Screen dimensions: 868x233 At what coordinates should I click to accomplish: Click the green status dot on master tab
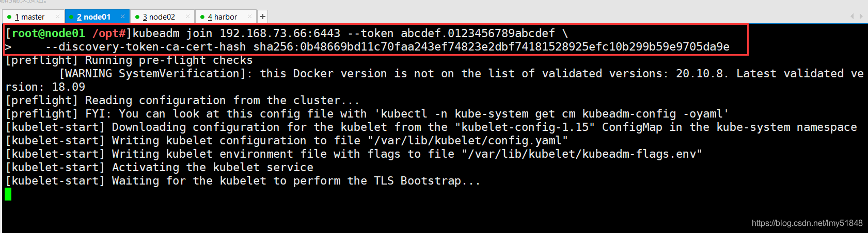pyautogui.click(x=9, y=17)
